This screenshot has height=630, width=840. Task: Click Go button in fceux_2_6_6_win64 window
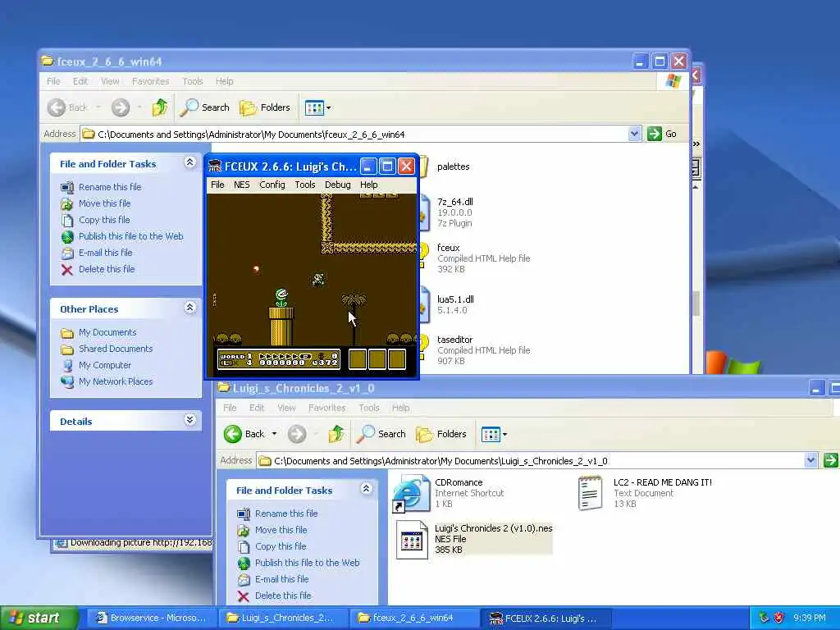point(662,134)
